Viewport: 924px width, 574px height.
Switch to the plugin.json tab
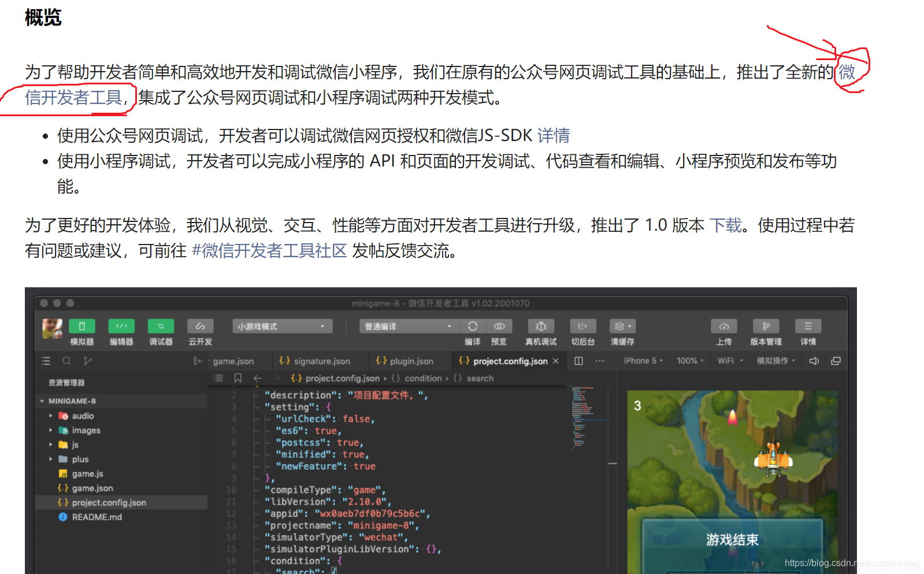(405, 361)
